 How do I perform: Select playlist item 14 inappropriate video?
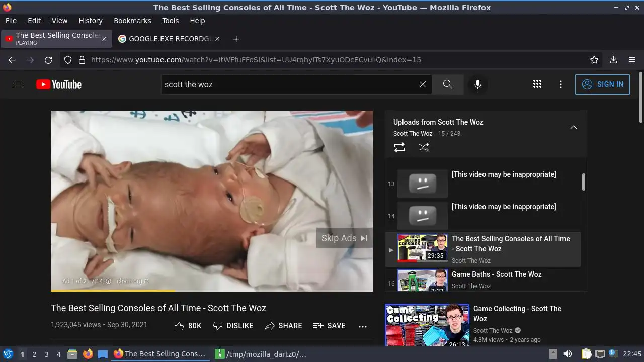click(483, 216)
